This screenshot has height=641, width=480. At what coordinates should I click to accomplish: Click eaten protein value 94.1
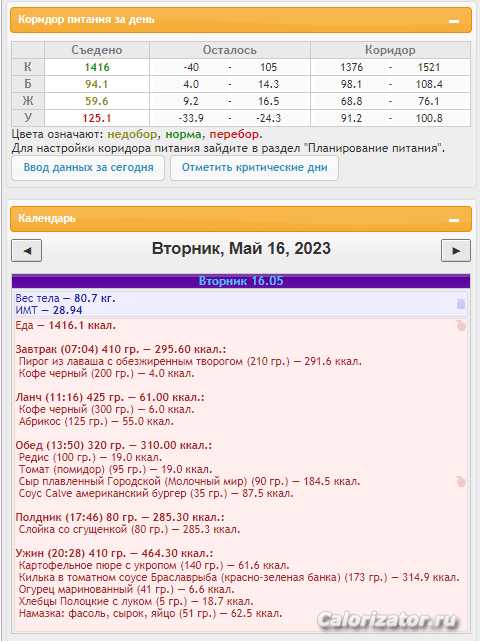(x=96, y=84)
